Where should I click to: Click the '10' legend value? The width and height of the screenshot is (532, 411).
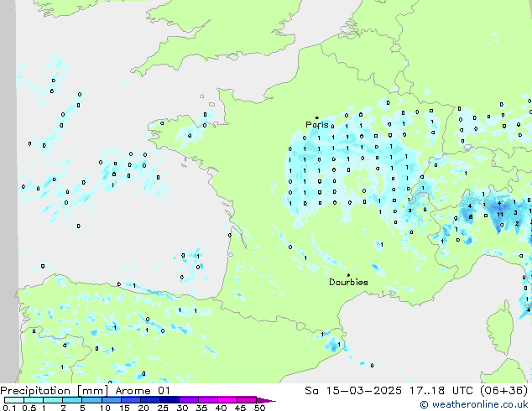point(105,408)
